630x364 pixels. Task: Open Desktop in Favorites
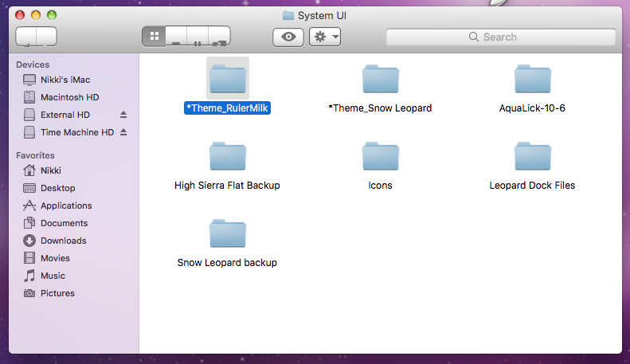coord(74,188)
